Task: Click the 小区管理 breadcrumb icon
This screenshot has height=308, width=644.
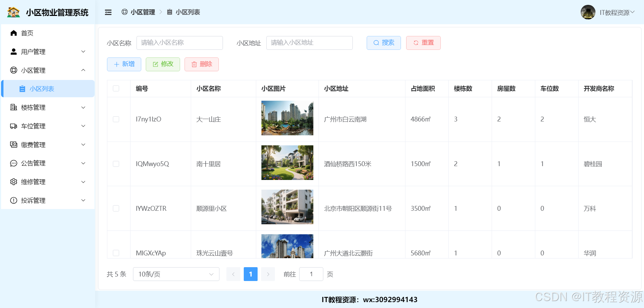Action: tap(125, 12)
